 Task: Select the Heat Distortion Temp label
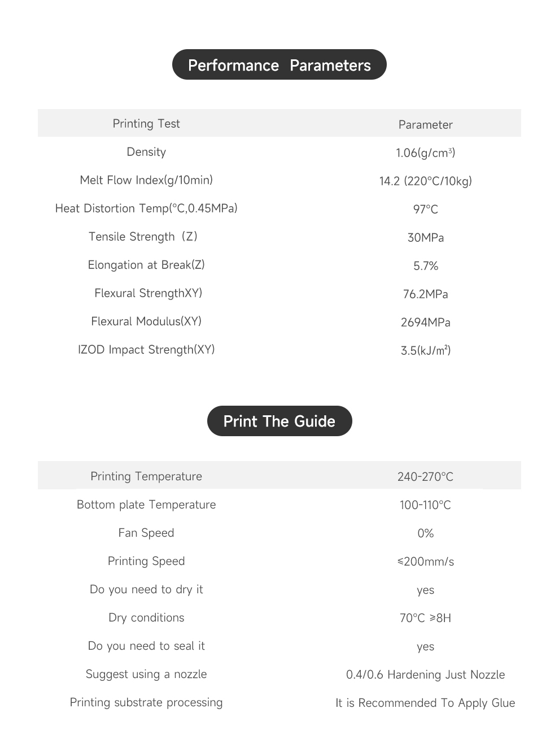tap(146, 208)
